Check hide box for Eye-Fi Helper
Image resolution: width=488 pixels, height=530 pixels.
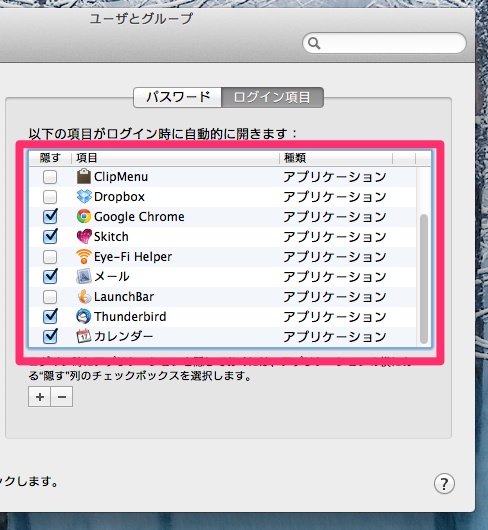pos(50,257)
